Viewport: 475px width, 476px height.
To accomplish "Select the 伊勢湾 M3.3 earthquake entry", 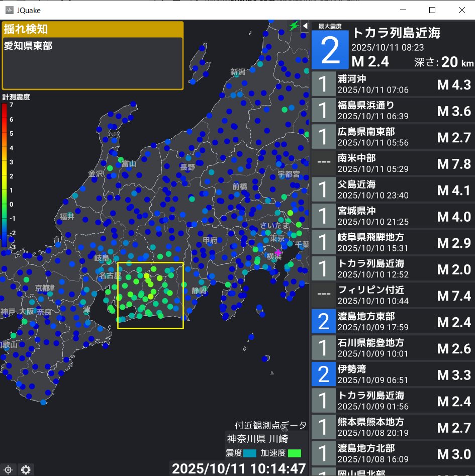I will coord(392,374).
